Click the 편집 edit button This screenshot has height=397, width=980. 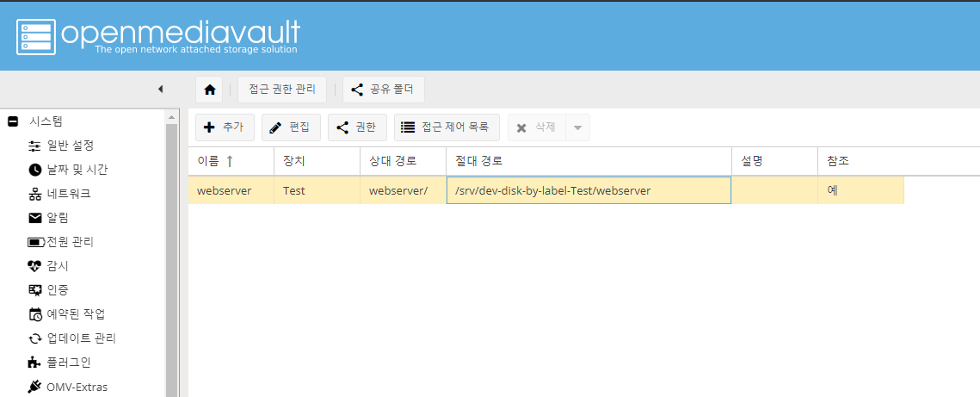(x=291, y=127)
